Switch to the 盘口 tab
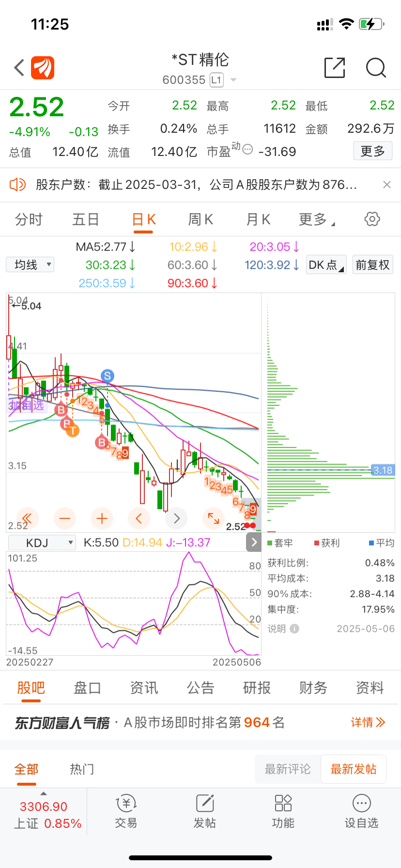 87,688
